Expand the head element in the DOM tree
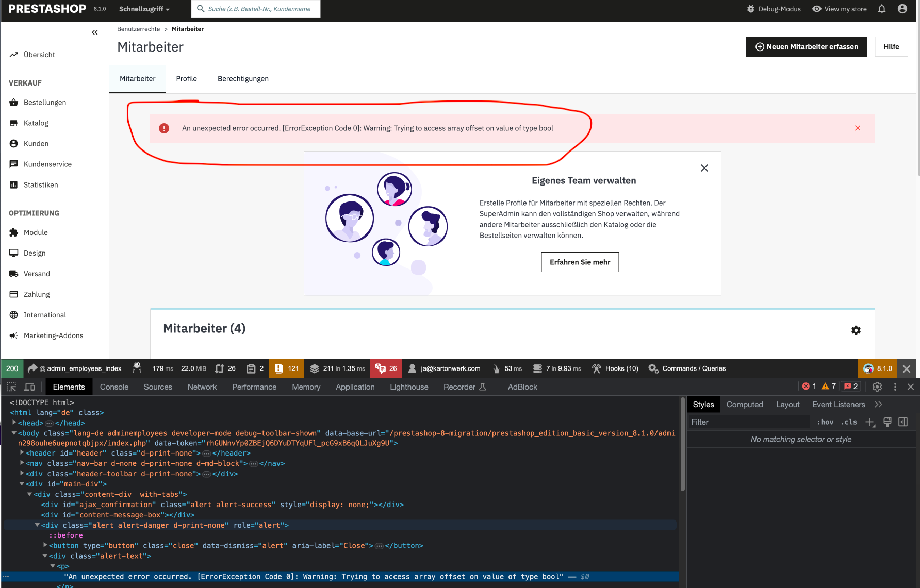The width and height of the screenshot is (920, 588). tap(14, 423)
